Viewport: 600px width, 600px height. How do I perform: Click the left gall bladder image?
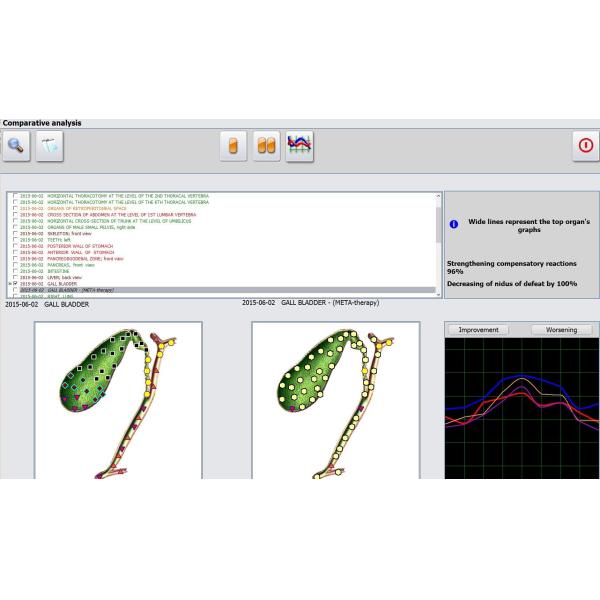point(118,400)
